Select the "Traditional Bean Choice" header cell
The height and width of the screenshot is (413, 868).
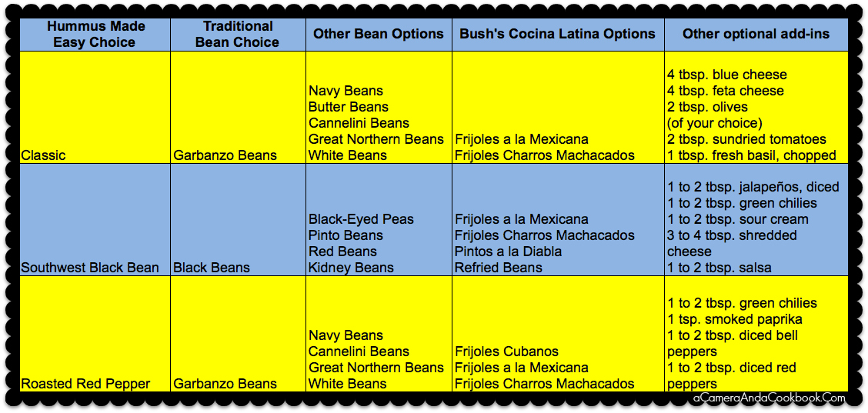pyautogui.click(x=237, y=35)
